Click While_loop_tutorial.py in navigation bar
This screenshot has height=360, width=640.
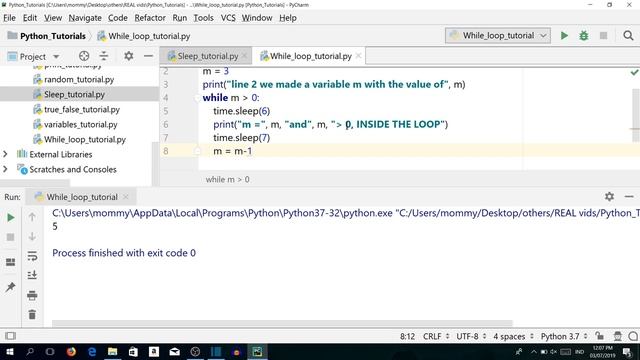click(x=144, y=36)
